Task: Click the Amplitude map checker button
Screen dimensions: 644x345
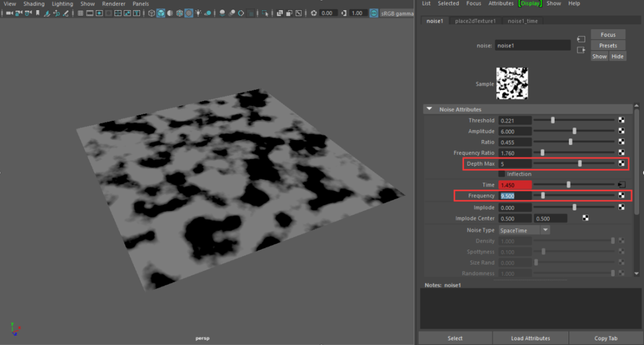Action: [x=621, y=131]
